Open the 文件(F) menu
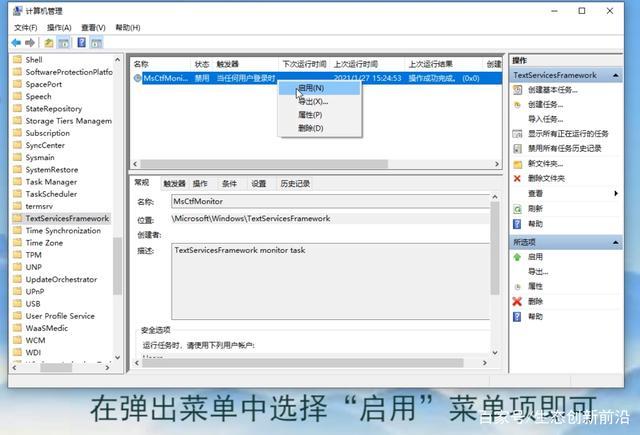 (25, 29)
